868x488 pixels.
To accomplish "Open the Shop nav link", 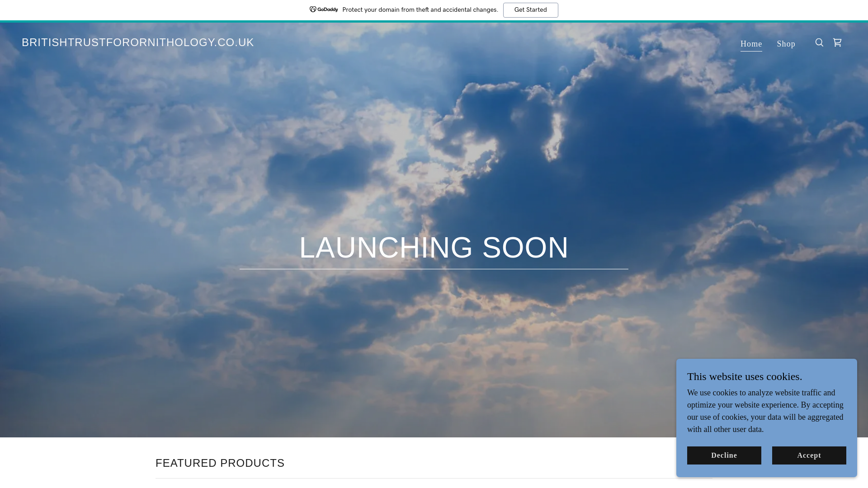I will point(786,44).
